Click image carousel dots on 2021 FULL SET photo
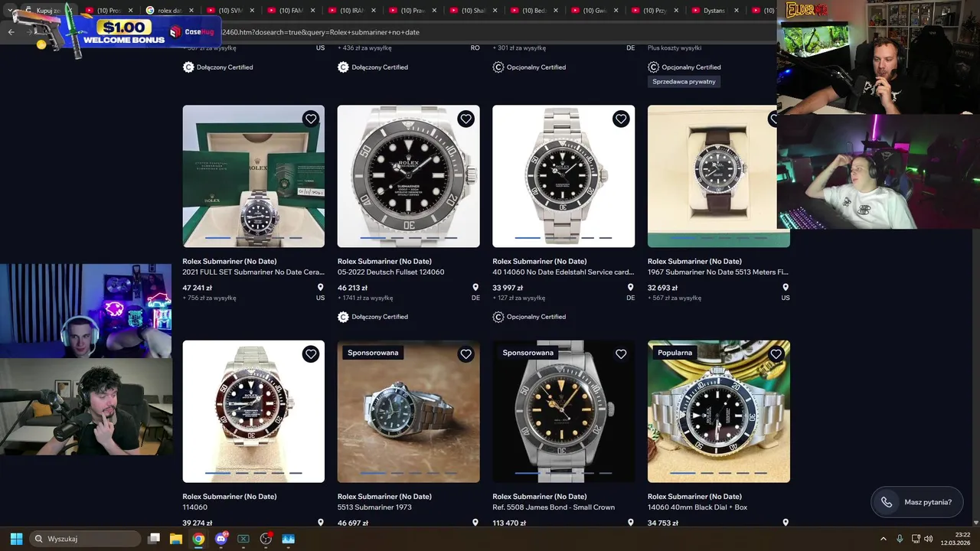Viewport: 980px width, 551px height. tap(253, 238)
